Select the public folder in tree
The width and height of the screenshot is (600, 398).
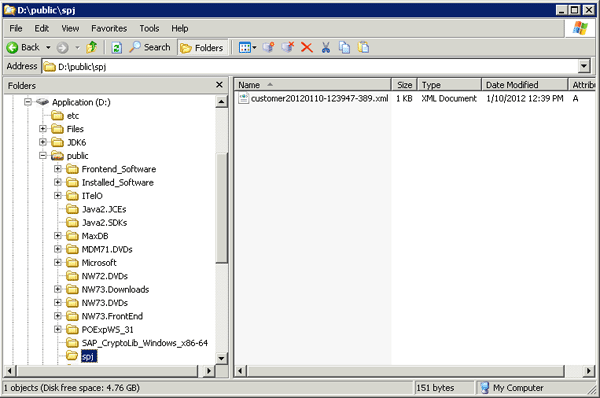pos(77,156)
